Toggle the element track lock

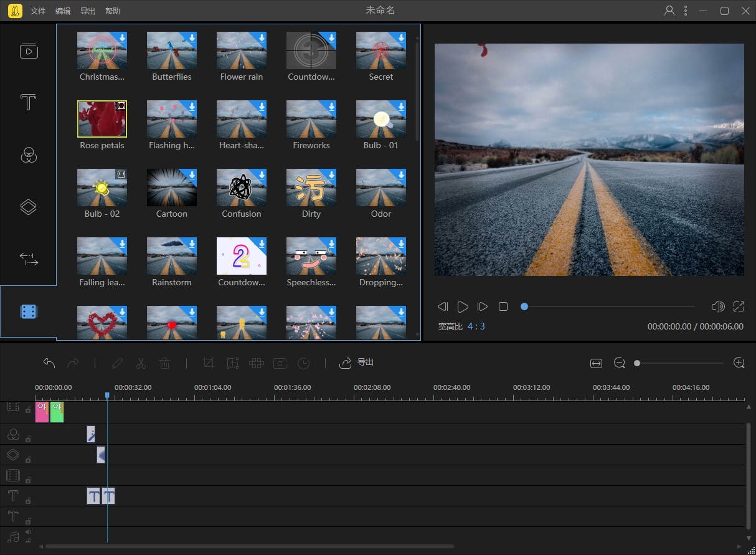[x=28, y=480]
